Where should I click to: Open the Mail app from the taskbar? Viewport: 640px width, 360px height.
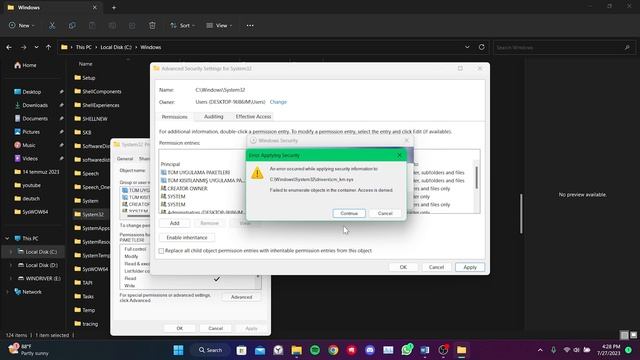coord(260,350)
